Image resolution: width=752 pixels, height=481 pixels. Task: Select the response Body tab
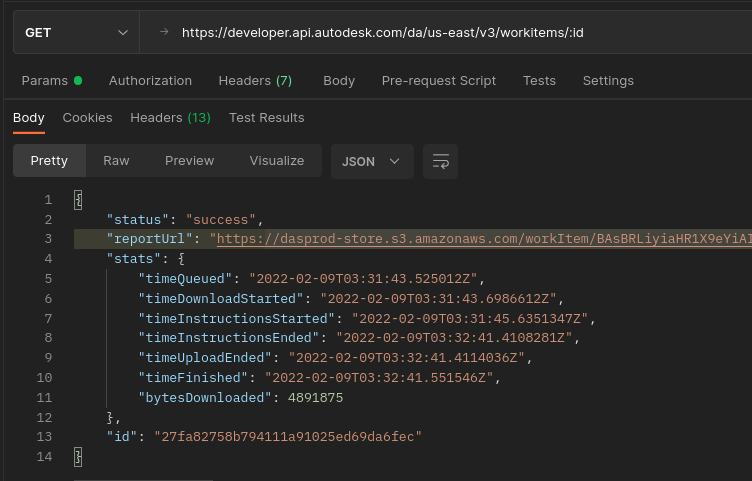click(x=29, y=118)
